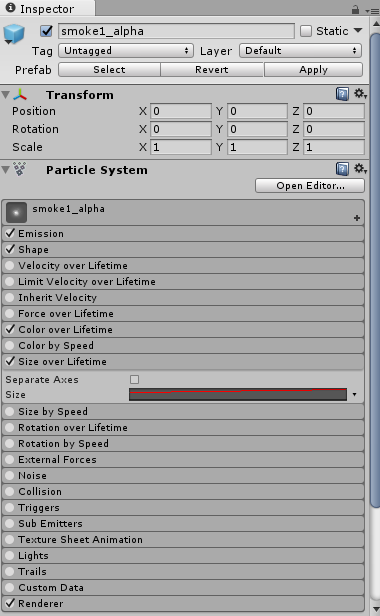Disable Size over Lifetime module

10,361
